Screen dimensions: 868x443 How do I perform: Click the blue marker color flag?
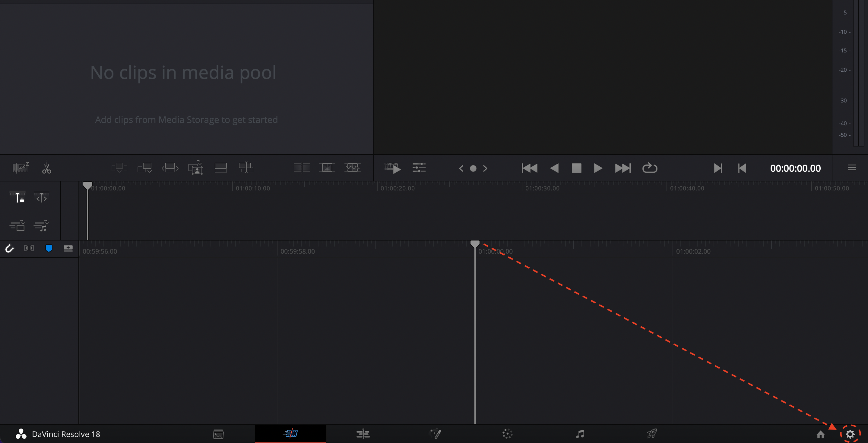pyautogui.click(x=49, y=248)
